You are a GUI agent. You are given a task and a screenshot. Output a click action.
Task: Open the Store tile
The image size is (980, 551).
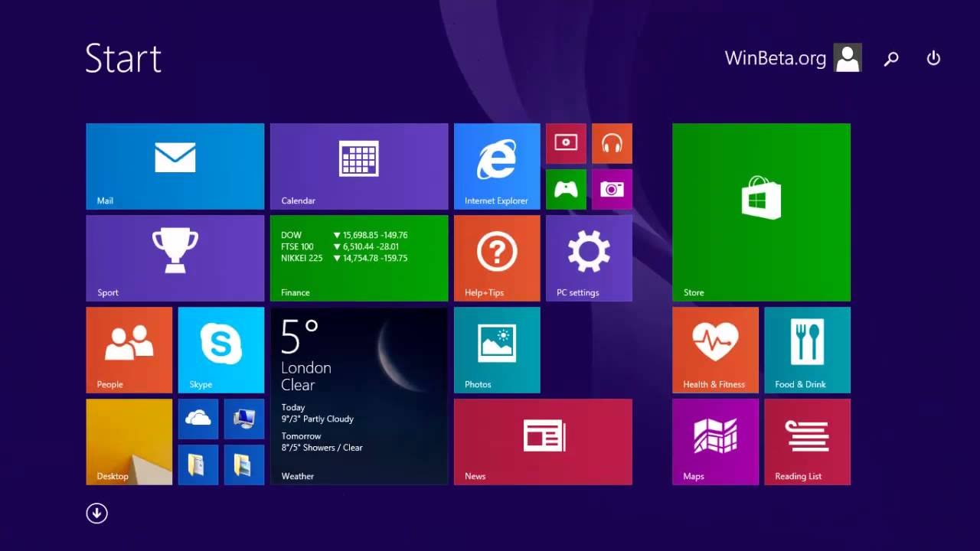(761, 212)
